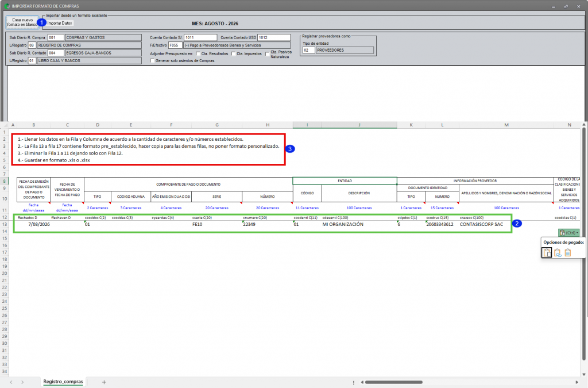Viewport: 588px width, 388px height.
Task: Click instruction line about Guardar en formato .xls
Action: pyautogui.click(x=53, y=160)
